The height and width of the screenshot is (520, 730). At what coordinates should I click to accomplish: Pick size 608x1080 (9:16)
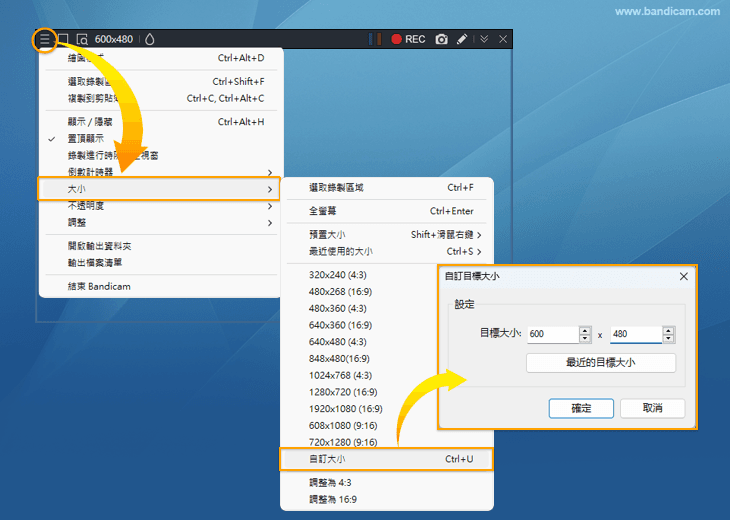point(343,426)
